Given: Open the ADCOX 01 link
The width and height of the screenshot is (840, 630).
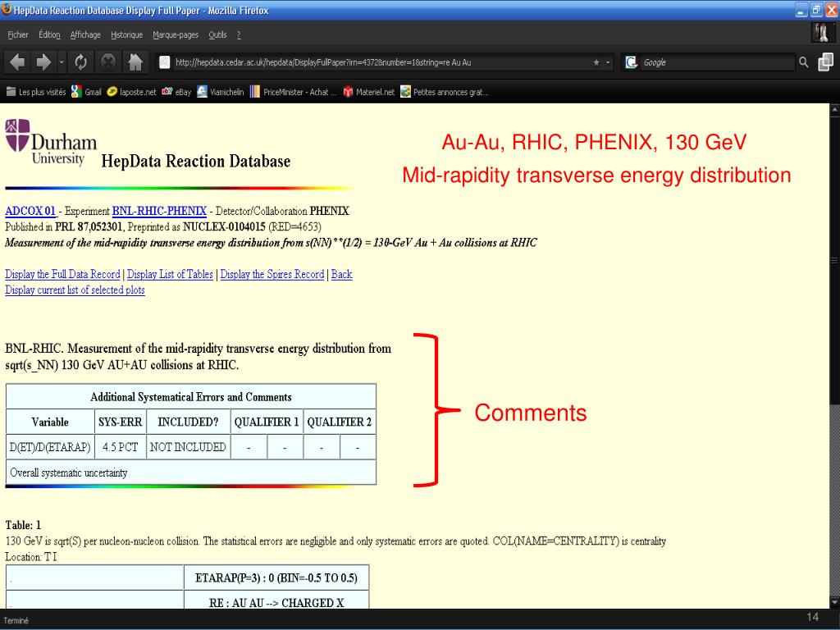Looking at the screenshot, I should pyautogui.click(x=30, y=211).
